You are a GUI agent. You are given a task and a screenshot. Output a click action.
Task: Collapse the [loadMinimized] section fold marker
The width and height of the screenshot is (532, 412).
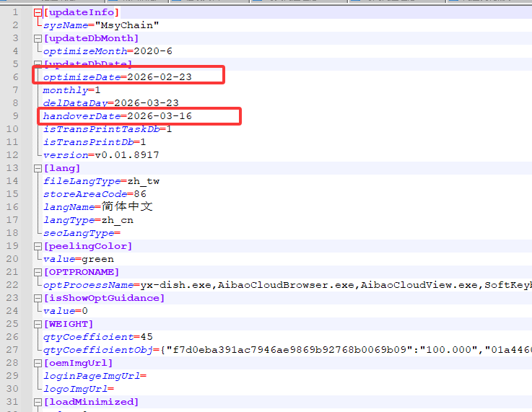pos(38,402)
